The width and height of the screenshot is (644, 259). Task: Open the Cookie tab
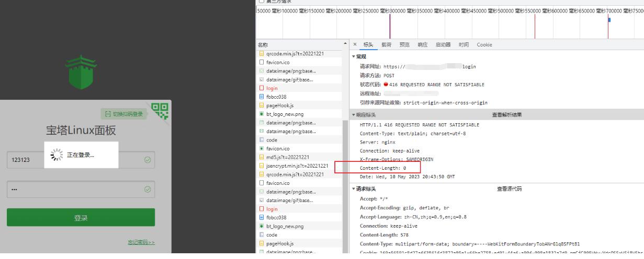click(484, 45)
